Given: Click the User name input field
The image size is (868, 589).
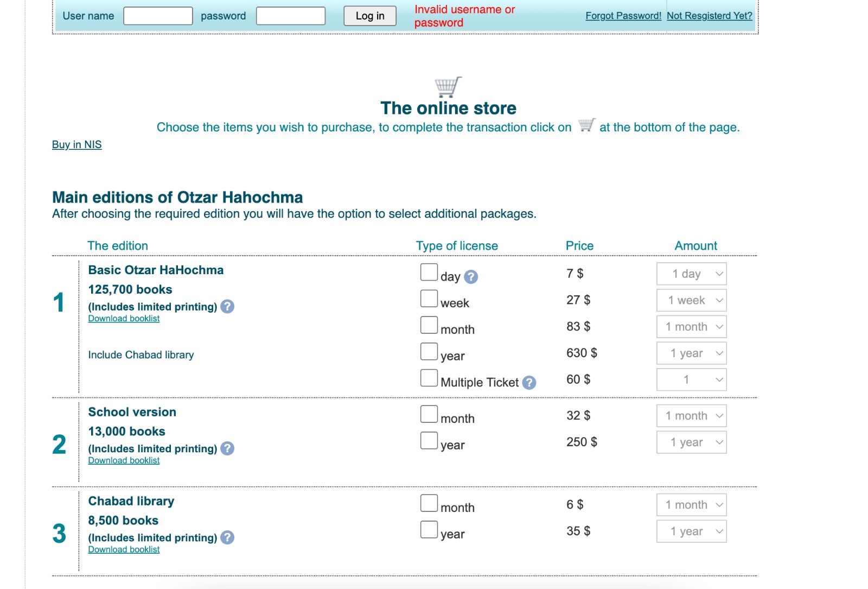Looking at the screenshot, I should tap(158, 16).
